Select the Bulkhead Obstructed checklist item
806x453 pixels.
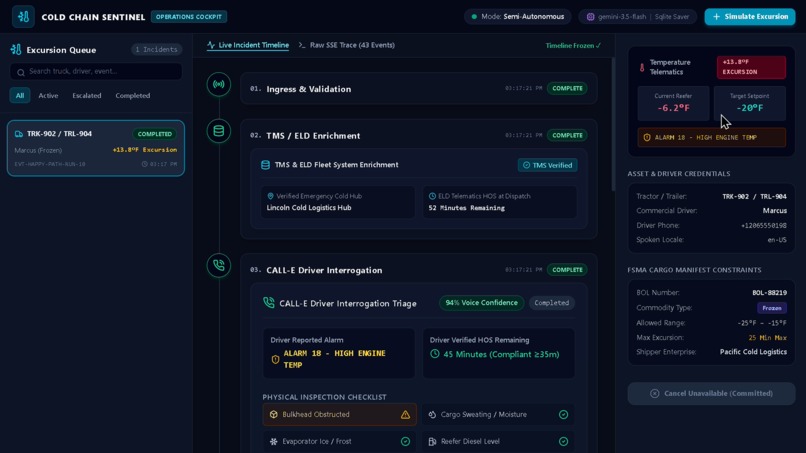(x=340, y=414)
